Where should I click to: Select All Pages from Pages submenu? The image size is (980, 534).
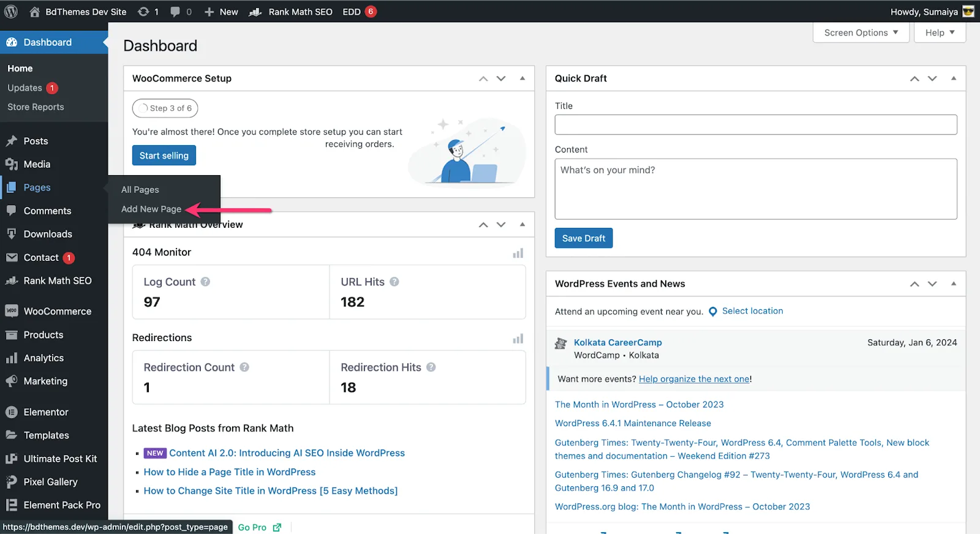point(140,190)
